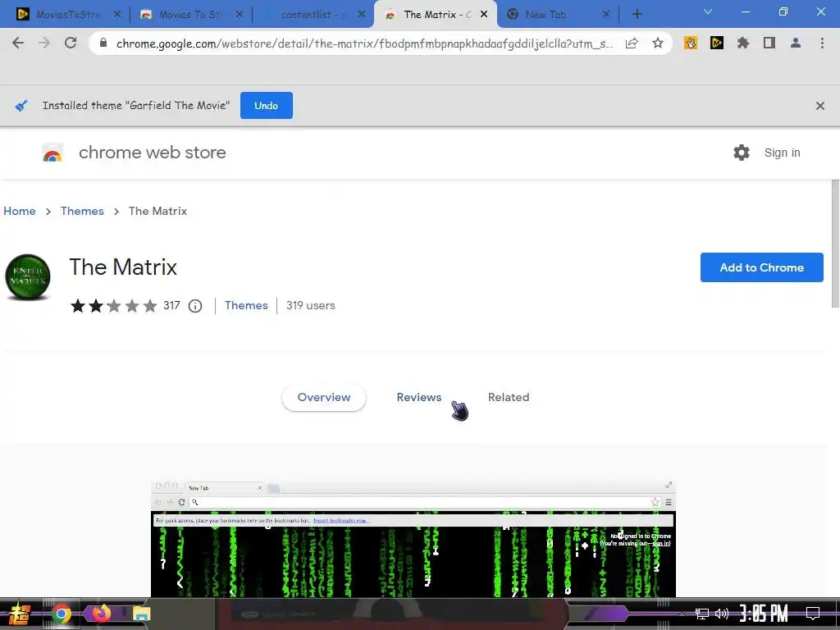This screenshot has width=840, height=630.
Task: Go back using the browser back arrow
Action: coord(18,43)
